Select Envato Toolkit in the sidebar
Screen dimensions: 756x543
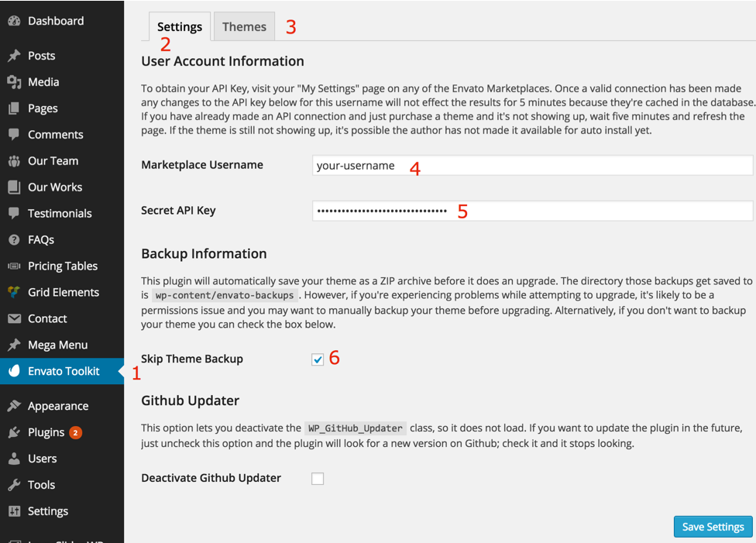coord(62,371)
